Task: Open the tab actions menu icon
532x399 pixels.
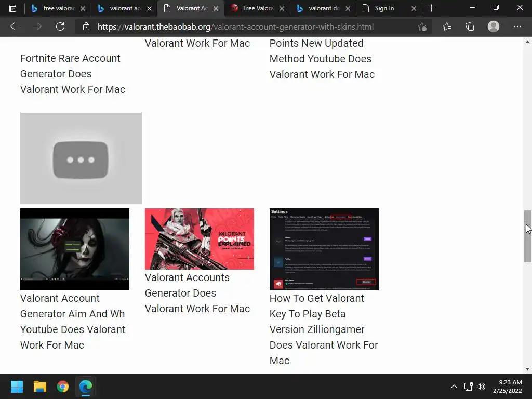Action: (x=12, y=8)
